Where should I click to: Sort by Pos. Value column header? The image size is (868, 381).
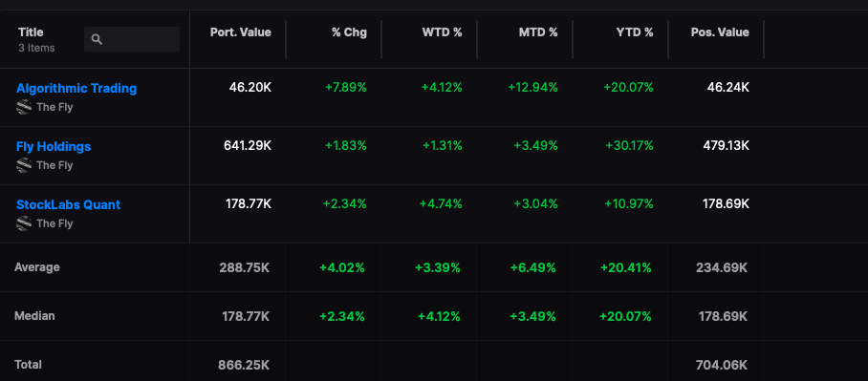click(720, 32)
